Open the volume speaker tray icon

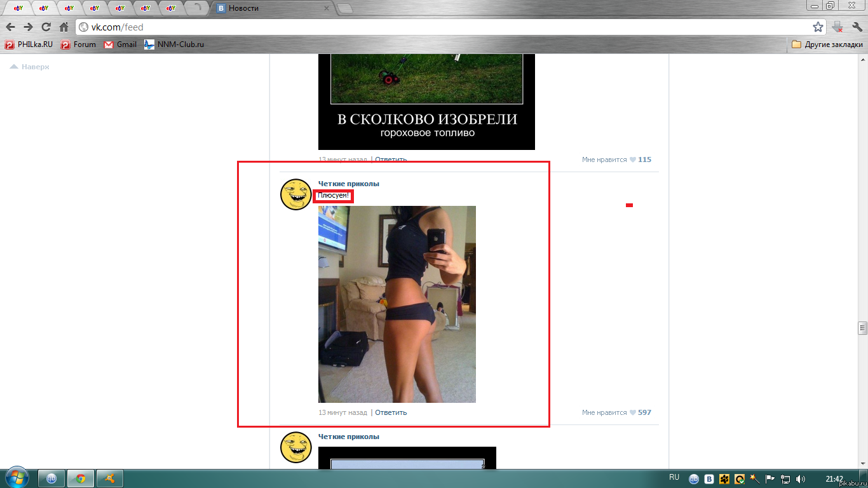click(x=801, y=479)
